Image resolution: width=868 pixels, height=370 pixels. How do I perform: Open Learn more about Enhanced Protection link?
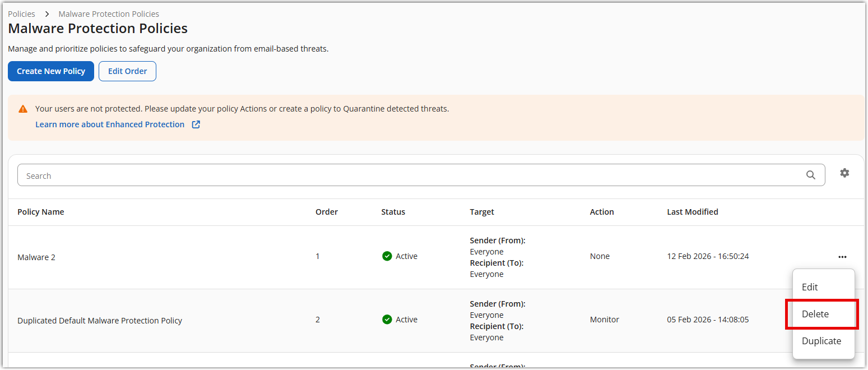[x=110, y=124]
